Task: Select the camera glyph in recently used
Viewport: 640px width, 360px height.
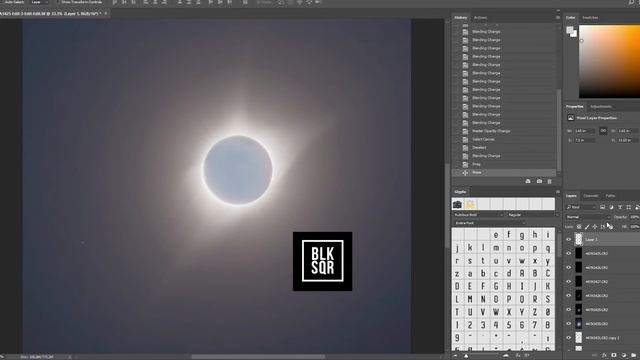Action: [x=457, y=204]
